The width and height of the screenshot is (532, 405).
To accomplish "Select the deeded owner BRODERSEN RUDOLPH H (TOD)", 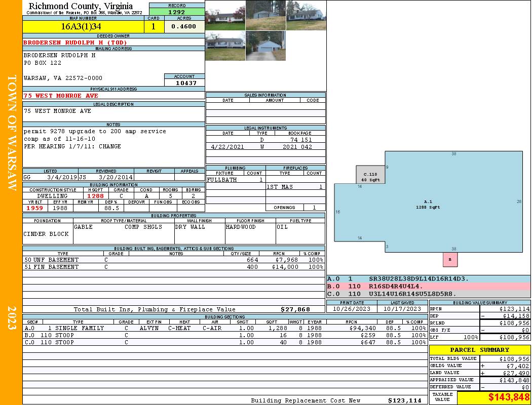I will click(75, 43).
